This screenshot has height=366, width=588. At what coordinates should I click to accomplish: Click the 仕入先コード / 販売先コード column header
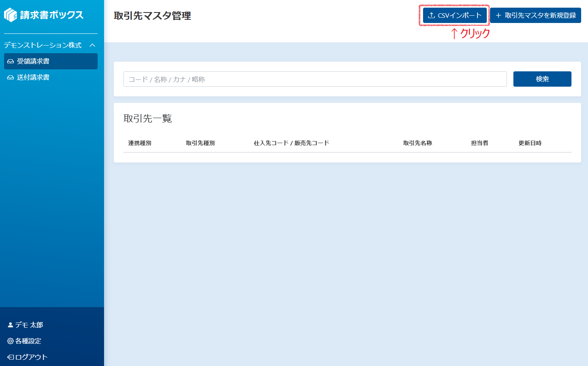pyautogui.click(x=292, y=143)
